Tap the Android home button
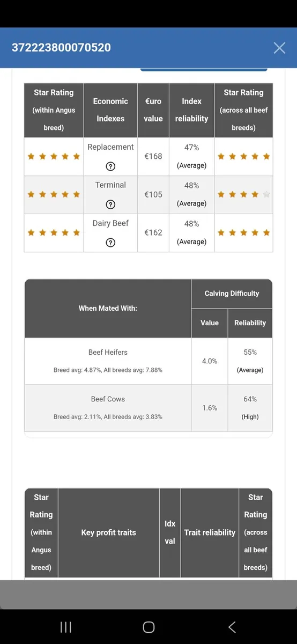The width and height of the screenshot is (297, 644). [148, 627]
